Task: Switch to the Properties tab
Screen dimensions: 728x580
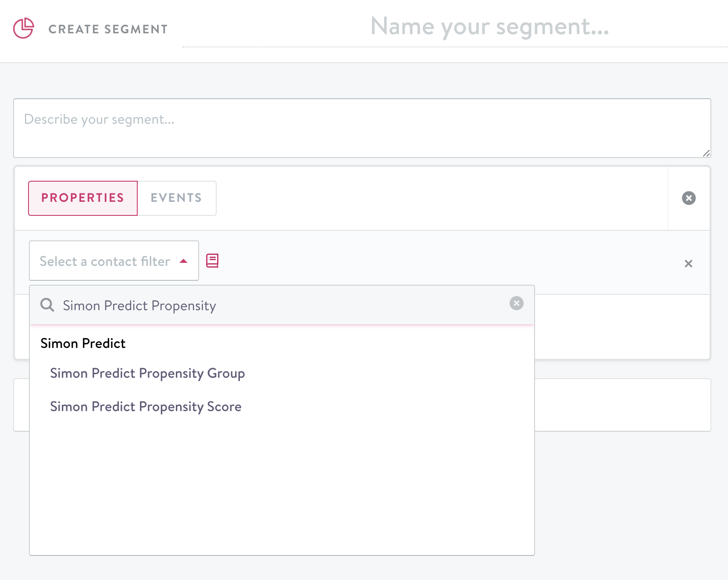Action: click(x=83, y=198)
